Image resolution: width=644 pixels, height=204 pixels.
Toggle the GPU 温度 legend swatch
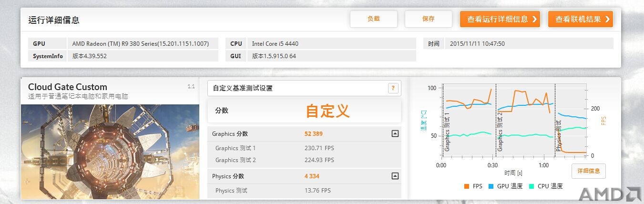tap(491, 186)
